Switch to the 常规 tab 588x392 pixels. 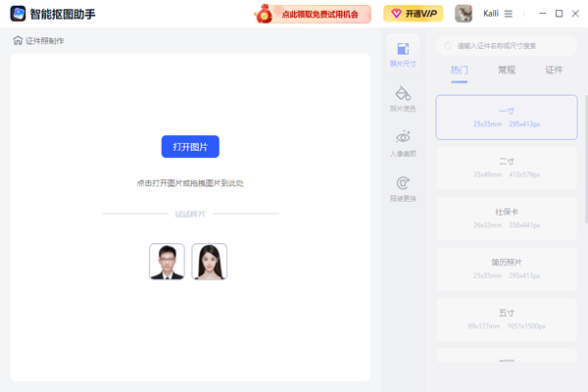pos(507,71)
